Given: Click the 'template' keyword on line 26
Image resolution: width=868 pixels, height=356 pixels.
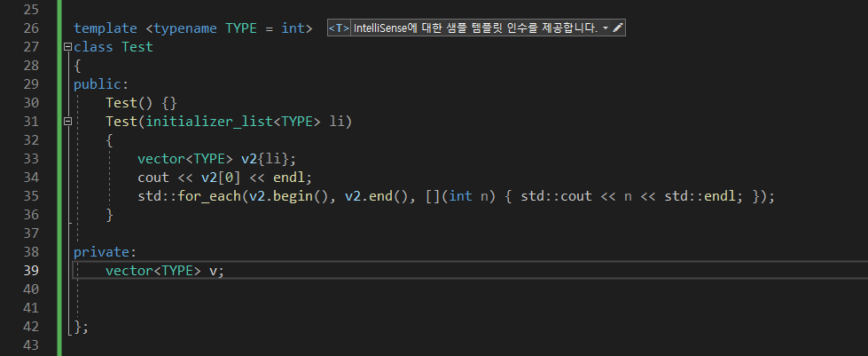Looking at the screenshot, I should (106, 28).
